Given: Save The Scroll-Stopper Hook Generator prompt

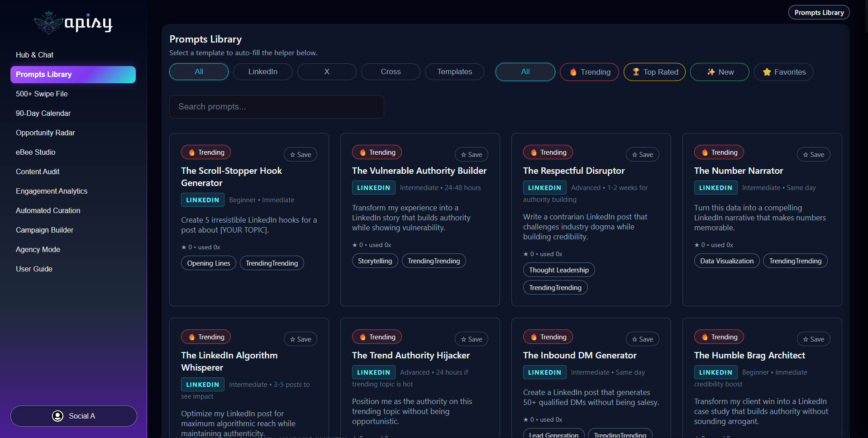Looking at the screenshot, I should coord(300,155).
